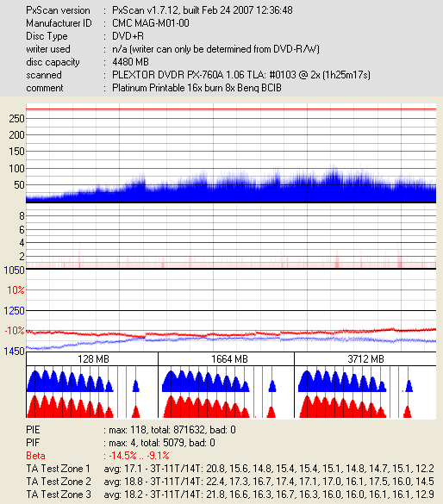Click the red -10% beta axis label
The image size is (443, 504).
(x=15, y=331)
